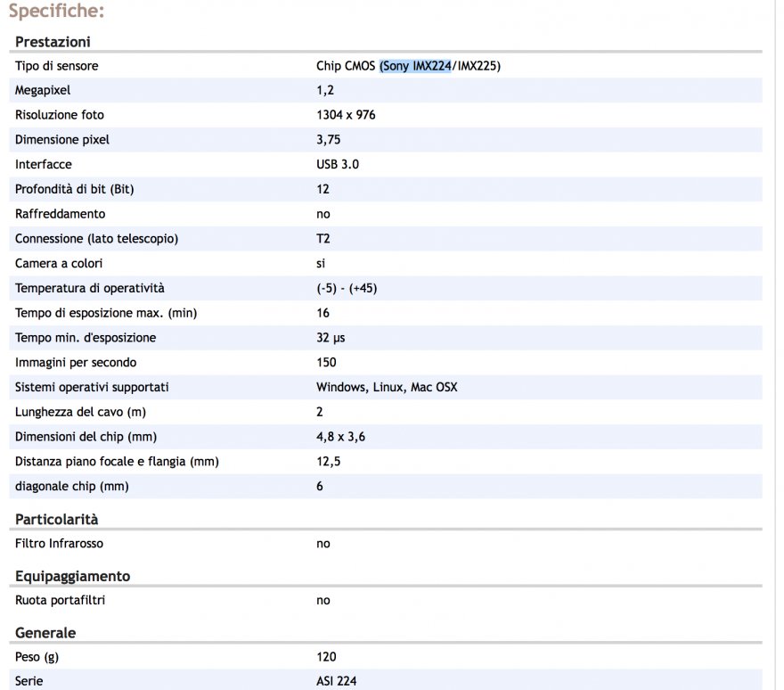This screenshot has width=784, height=690.
Task: Select the Dimensione pixel row label
Action: click(62, 140)
